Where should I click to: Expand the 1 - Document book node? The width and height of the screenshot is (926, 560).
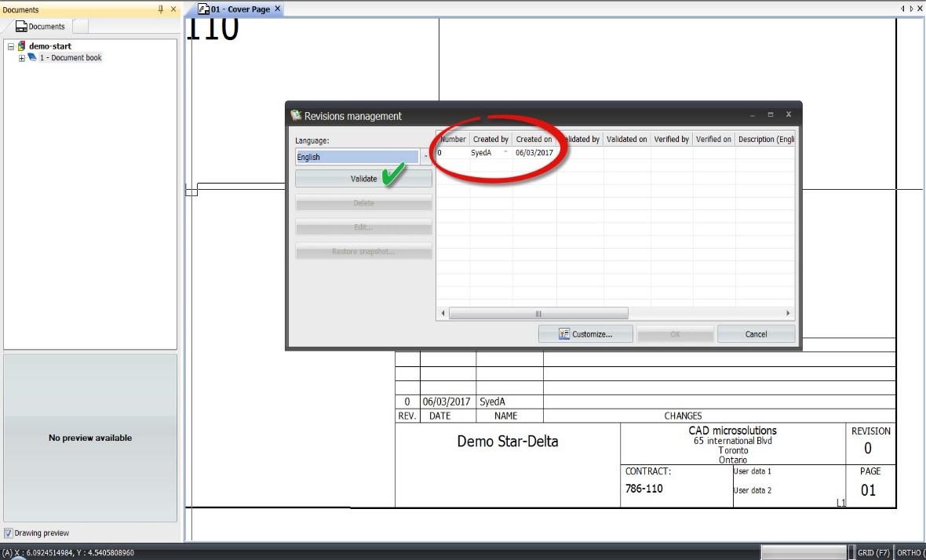[x=22, y=58]
